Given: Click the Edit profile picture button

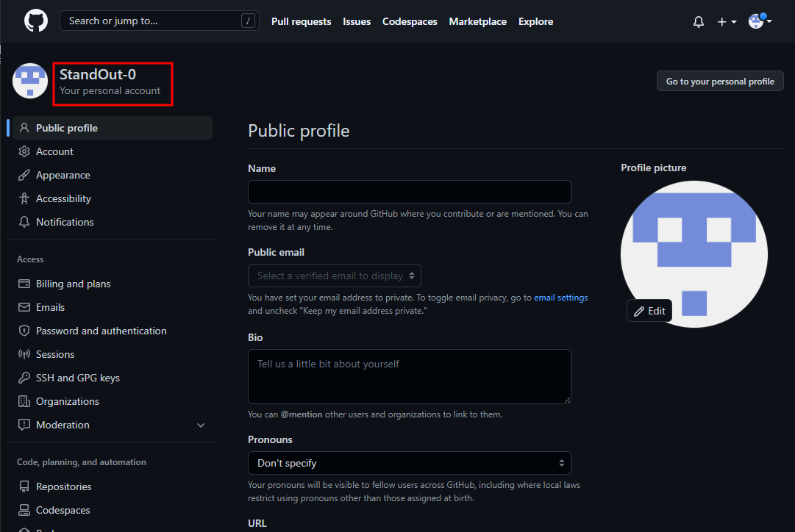Looking at the screenshot, I should pos(649,311).
